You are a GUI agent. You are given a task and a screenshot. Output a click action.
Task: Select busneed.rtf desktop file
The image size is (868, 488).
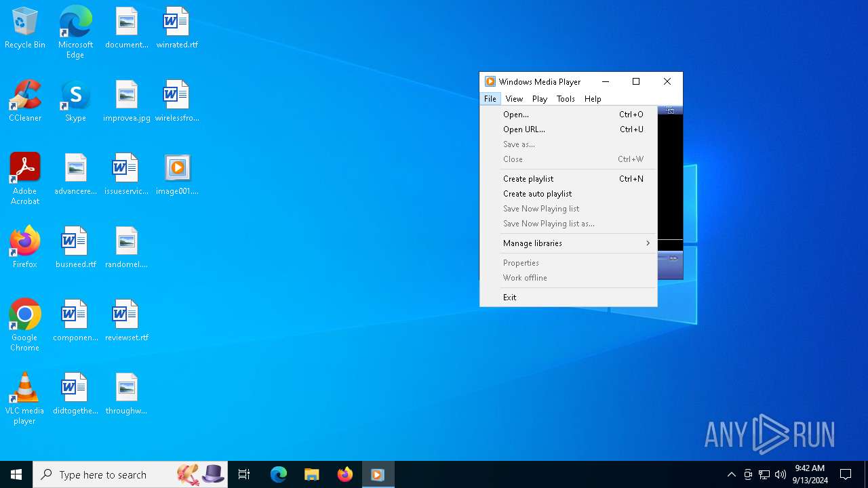(75, 248)
